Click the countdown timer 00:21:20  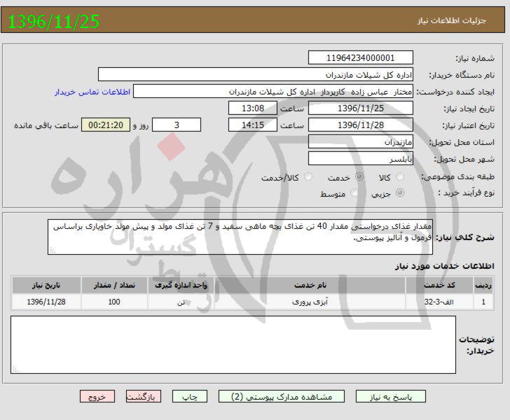coord(106,125)
